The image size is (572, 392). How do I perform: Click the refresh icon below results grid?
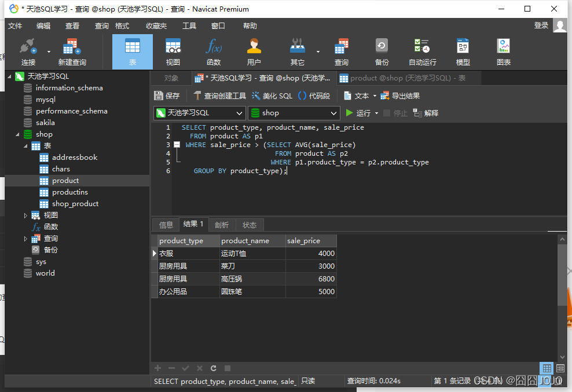pyautogui.click(x=214, y=368)
